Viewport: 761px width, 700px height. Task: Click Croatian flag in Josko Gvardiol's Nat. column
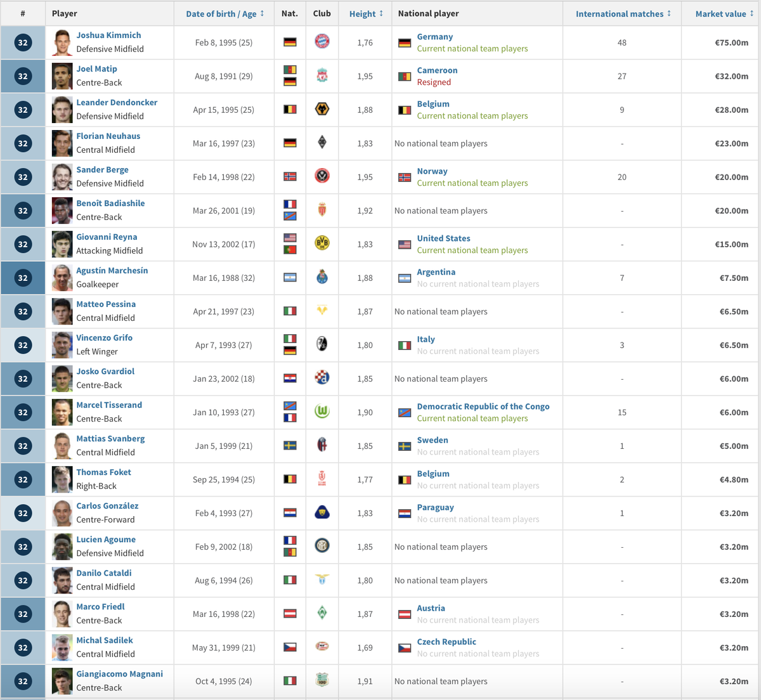pos(290,379)
